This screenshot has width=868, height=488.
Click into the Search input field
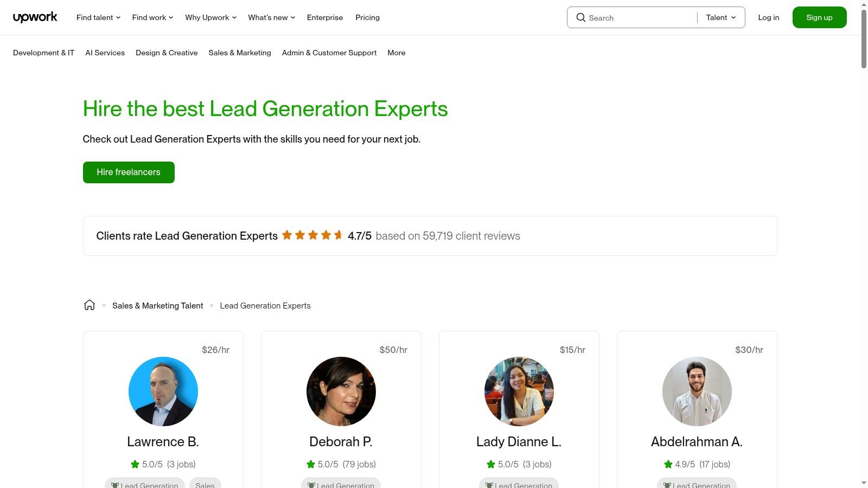coord(640,18)
